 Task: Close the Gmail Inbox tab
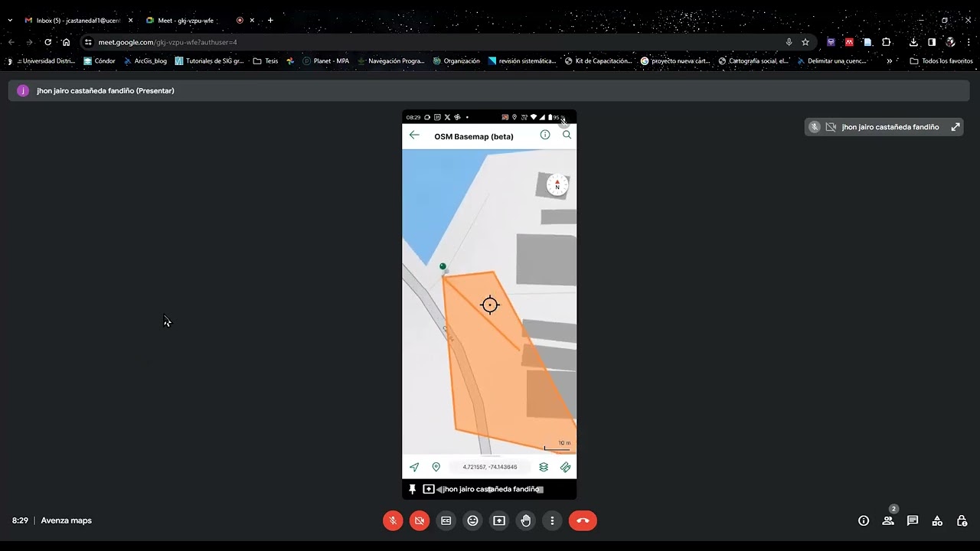[131, 21]
